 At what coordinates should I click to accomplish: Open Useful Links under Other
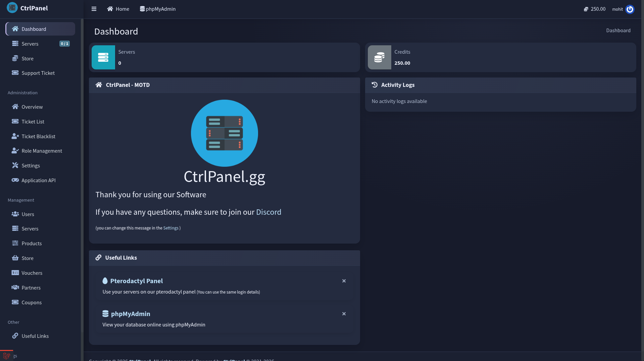40,336
